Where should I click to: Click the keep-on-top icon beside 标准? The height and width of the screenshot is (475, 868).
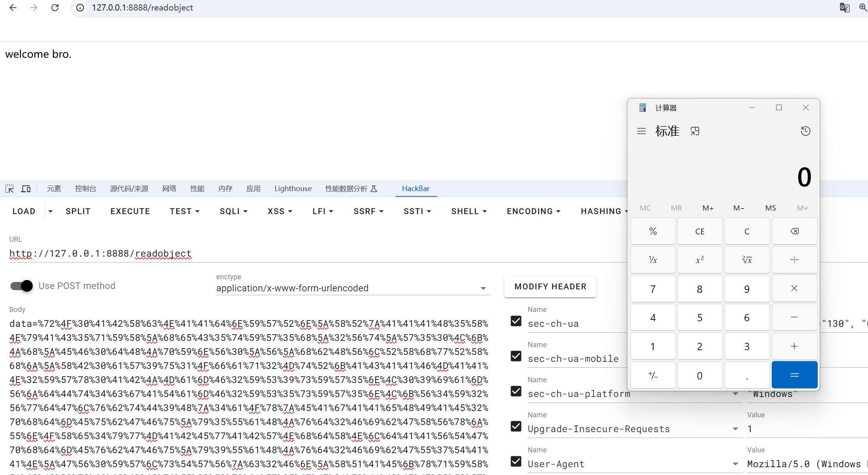(695, 131)
